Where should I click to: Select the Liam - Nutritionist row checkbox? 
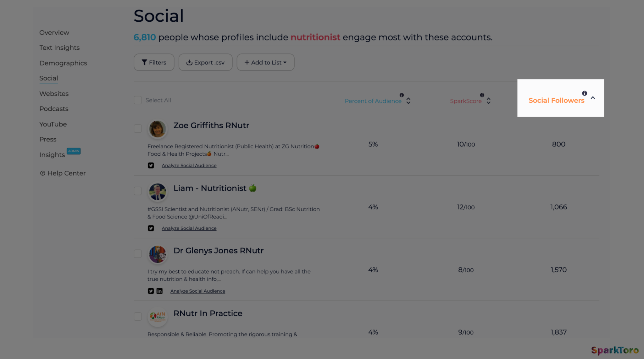point(138,191)
